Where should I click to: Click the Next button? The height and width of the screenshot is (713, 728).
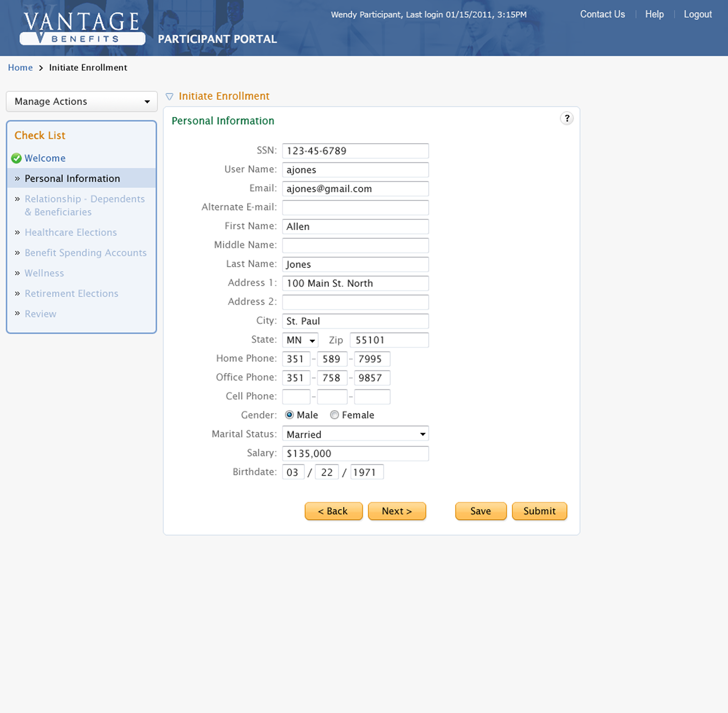click(x=397, y=511)
